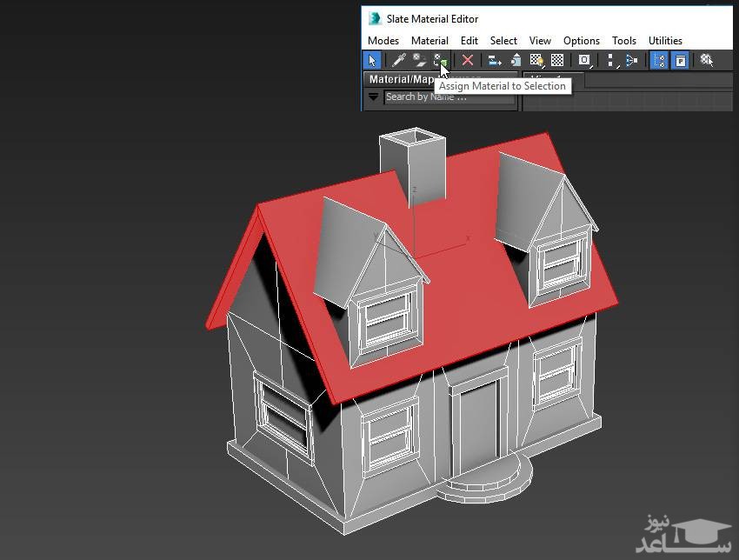Open Show Shaded Material in Viewport flyout
This screenshot has height=560, width=739.
point(536,60)
